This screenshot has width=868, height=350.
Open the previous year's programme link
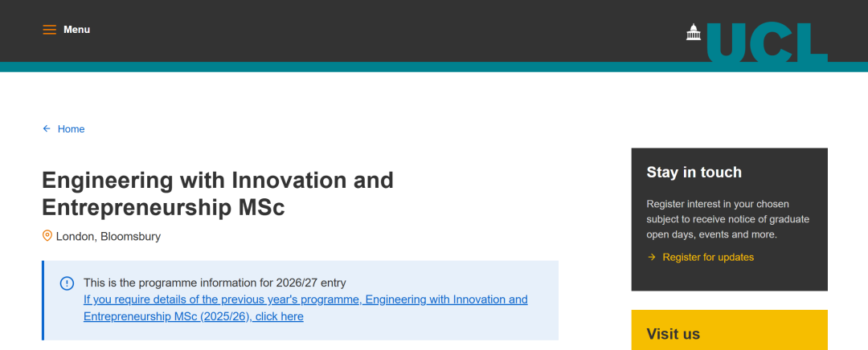coord(305,308)
